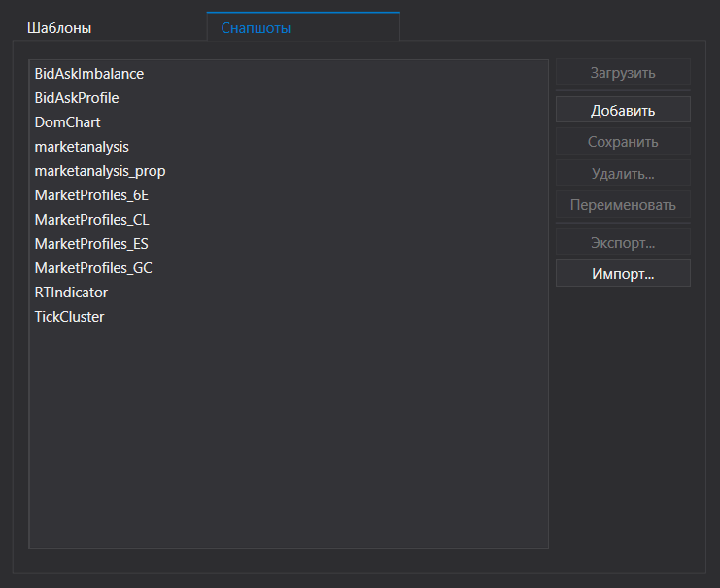
Task: Pick the DomChart list item
Action: pyautogui.click(x=68, y=122)
